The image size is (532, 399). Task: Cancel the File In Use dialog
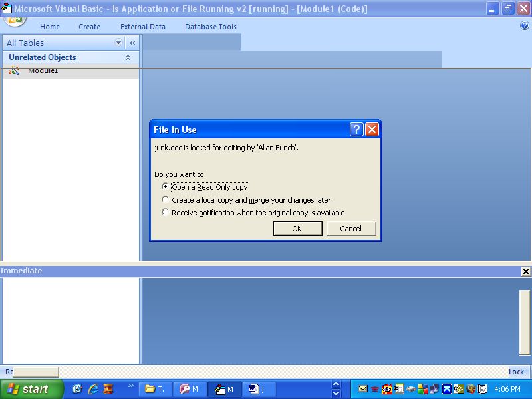click(351, 229)
